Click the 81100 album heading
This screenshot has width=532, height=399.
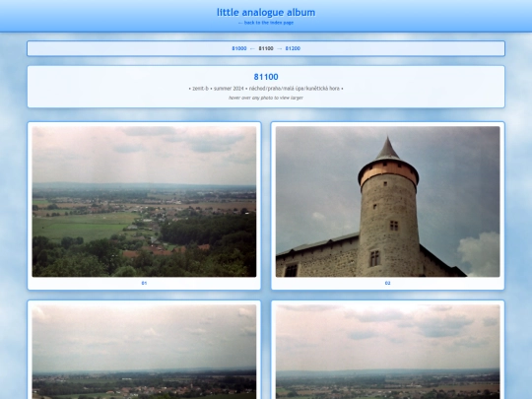tap(266, 77)
